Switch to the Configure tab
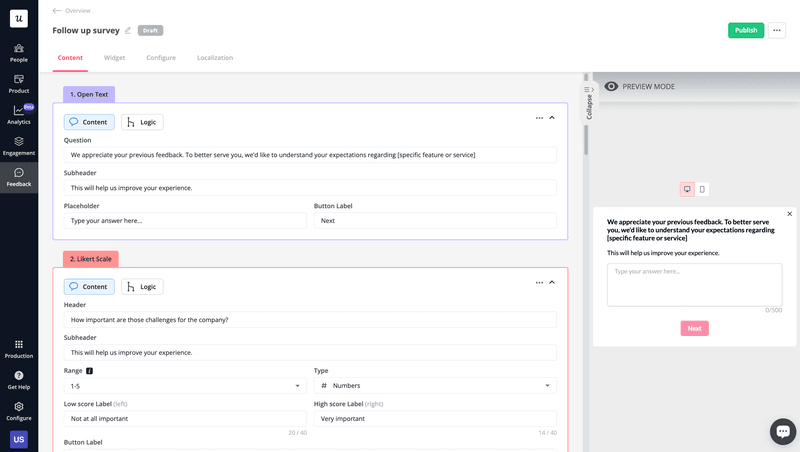Viewport: 800px width, 452px height. click(x=161, y=58)
